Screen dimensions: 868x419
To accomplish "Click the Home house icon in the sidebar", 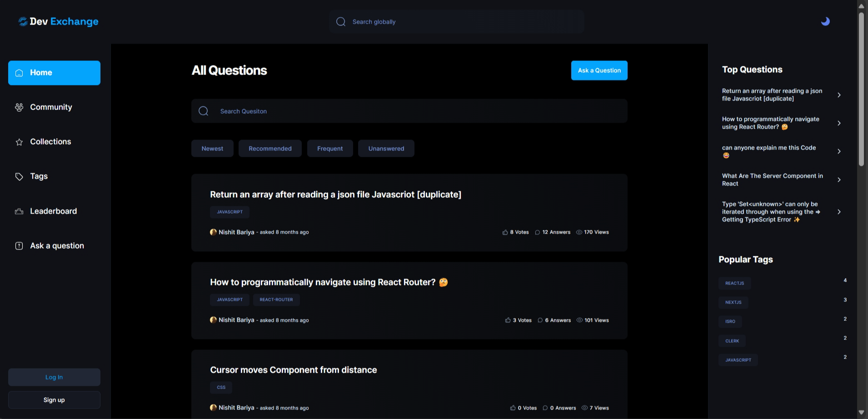I will click(19, 73).
